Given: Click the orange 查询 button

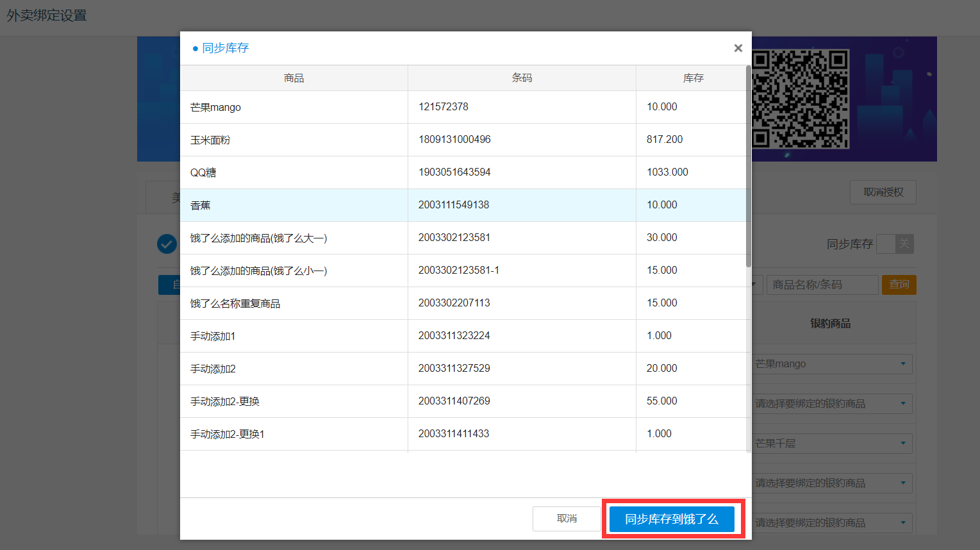Looking at the screenshot, I should [899, 285].
